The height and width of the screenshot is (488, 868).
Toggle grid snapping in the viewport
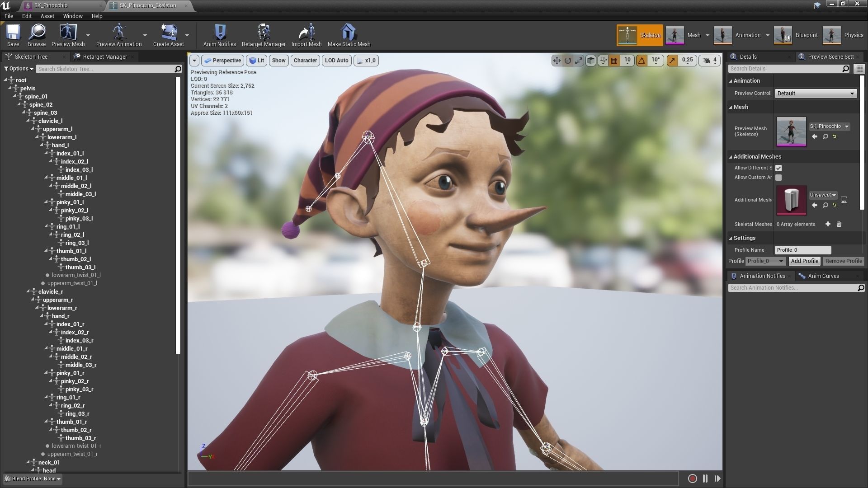coord(614,61)
